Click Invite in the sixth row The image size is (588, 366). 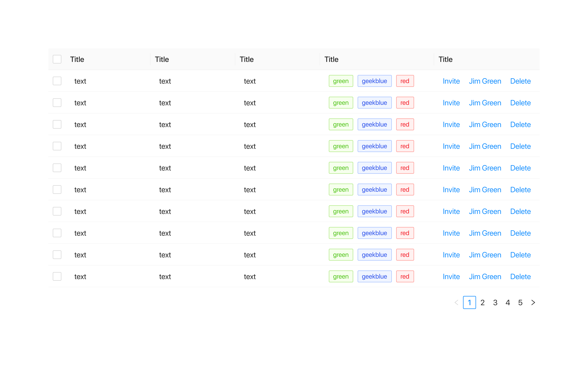451,190
